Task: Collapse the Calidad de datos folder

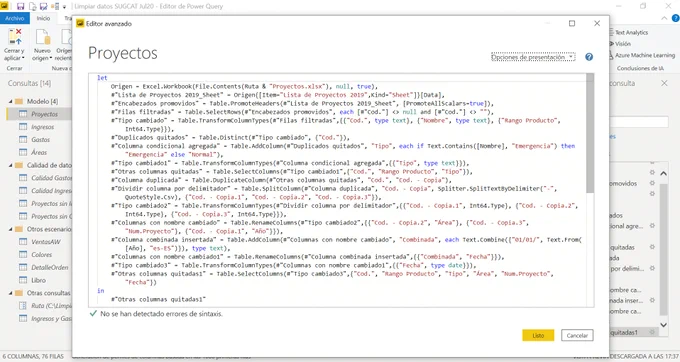Action: [x=11, y=165]
